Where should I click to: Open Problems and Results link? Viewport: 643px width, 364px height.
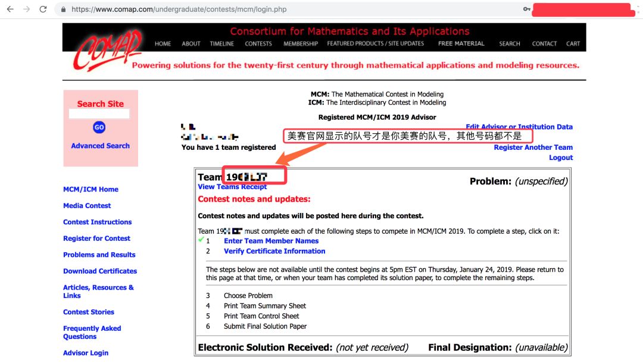click(x=99, y=255)
